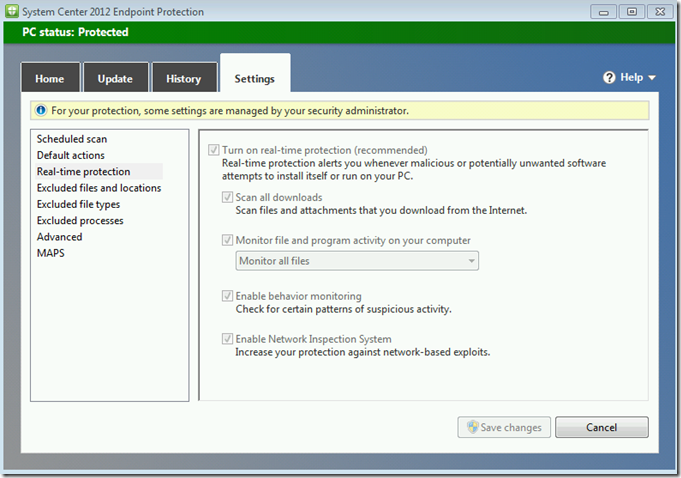This screenshot has height=478, width=681.
Task: Select Default actions in the settings list
Action: click(71, 155)
